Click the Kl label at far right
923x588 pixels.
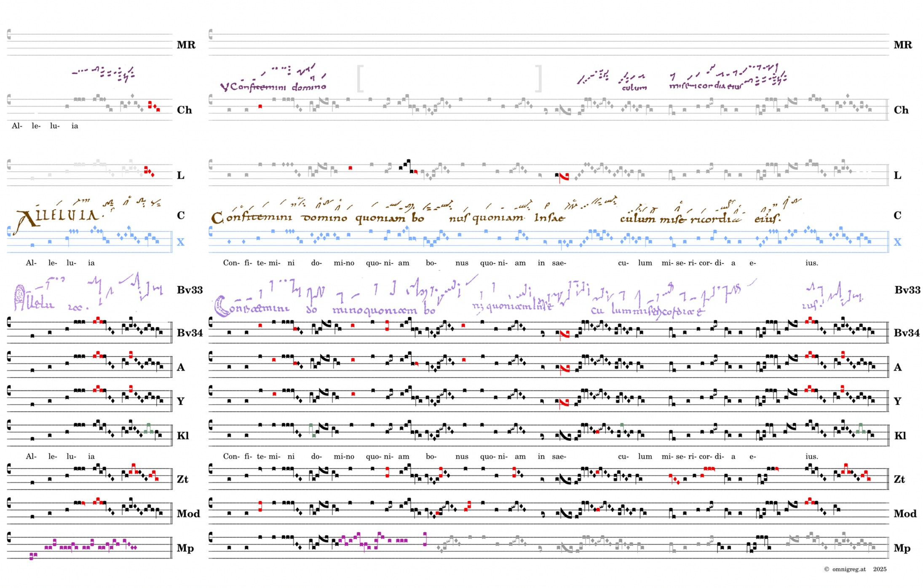[x=900, y=436]
